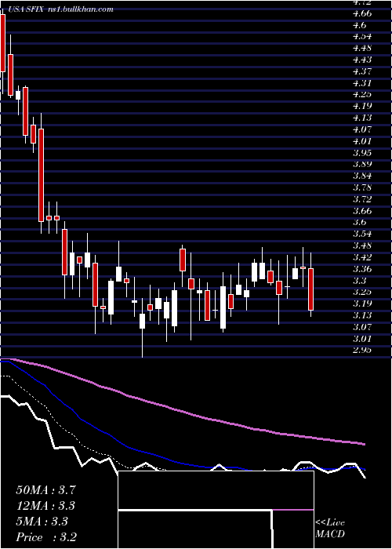Click the 50MA : 3.7 readout

pyautogui.click(x=45, y=490)
